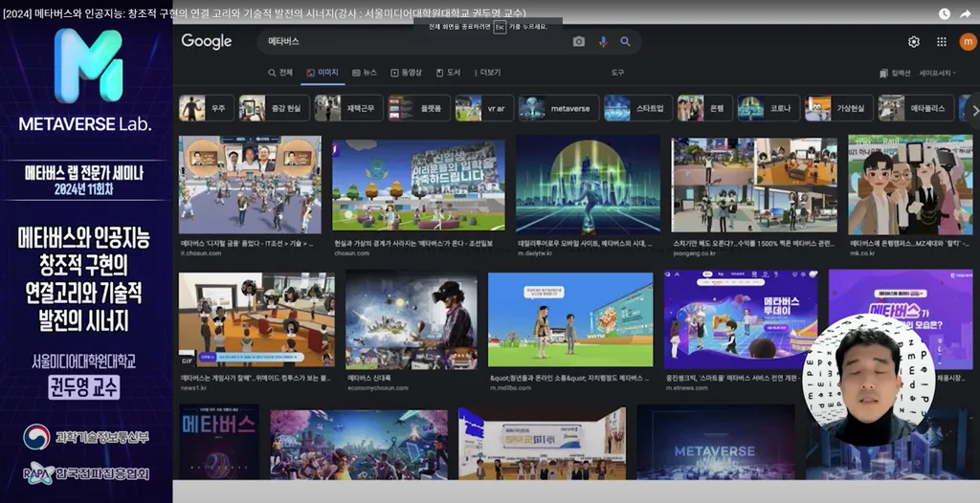
Task: Select the 은행 filter chip
Action: pos(705,108)
